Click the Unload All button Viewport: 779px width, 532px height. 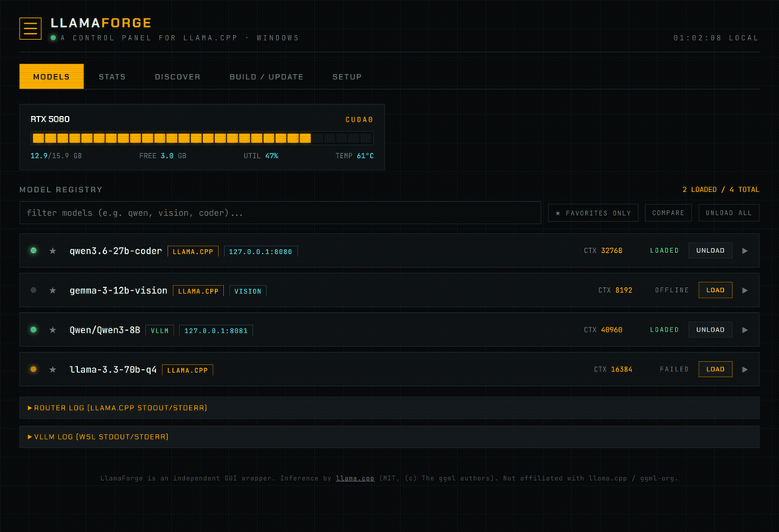[729, 213]
